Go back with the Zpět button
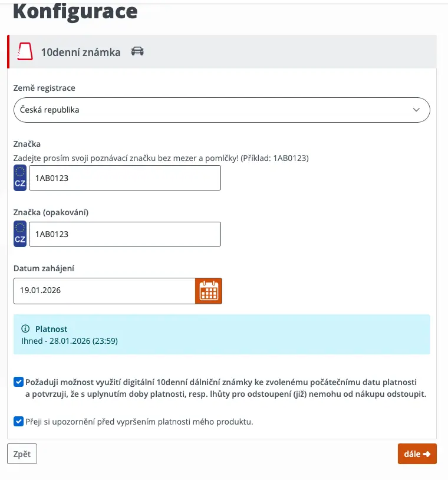Viewport: 448px width, 480px height. pyautogui.click(x=22, y=453)
